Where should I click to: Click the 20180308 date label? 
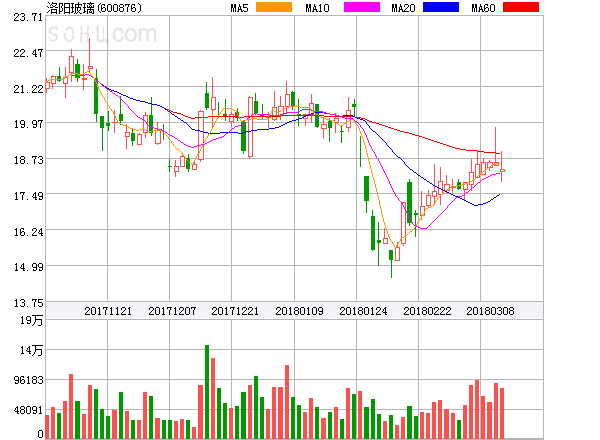[x=490, y=311]
